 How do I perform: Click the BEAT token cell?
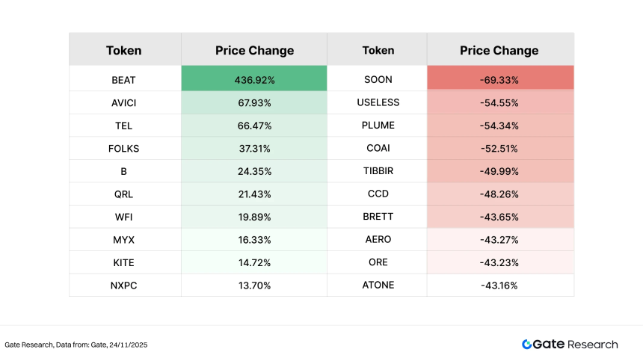click(124, 79)
